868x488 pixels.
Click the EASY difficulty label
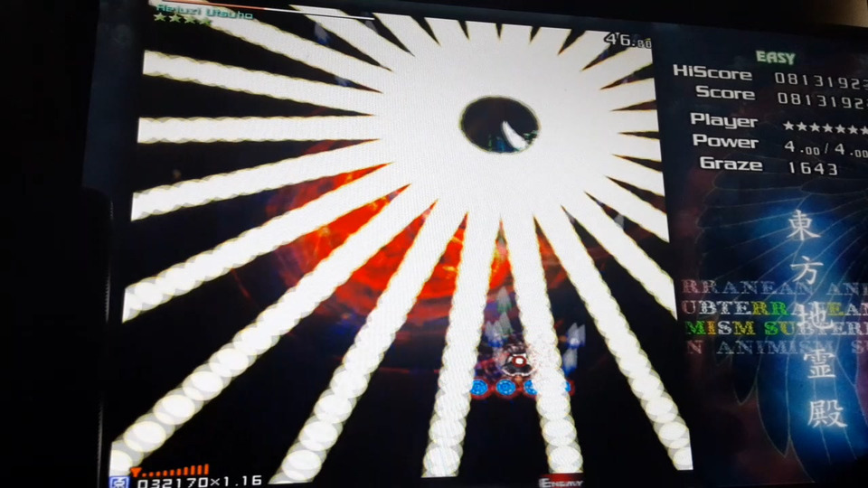pos(775,57)
